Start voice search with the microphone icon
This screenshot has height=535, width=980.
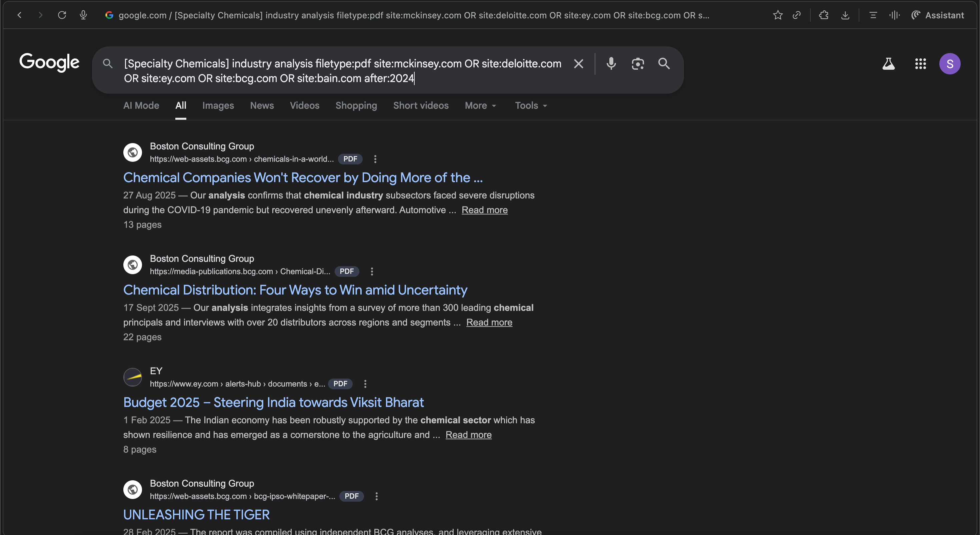point(611,64)
